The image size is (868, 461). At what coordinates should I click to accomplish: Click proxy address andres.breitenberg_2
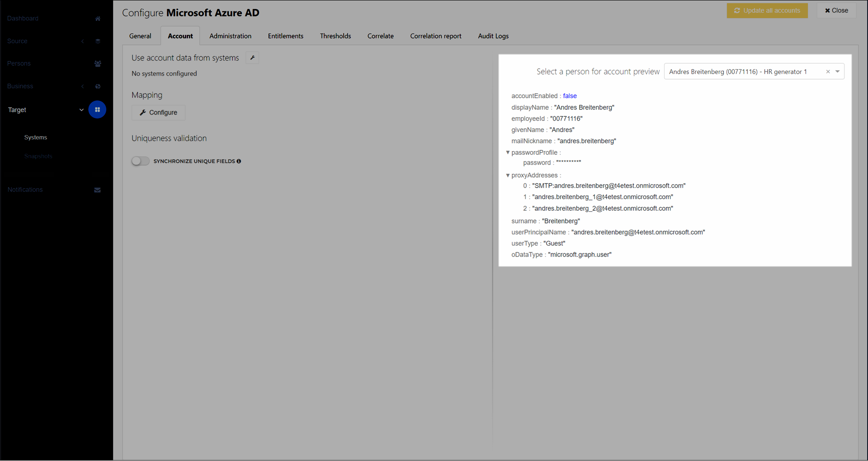[603, 209]
